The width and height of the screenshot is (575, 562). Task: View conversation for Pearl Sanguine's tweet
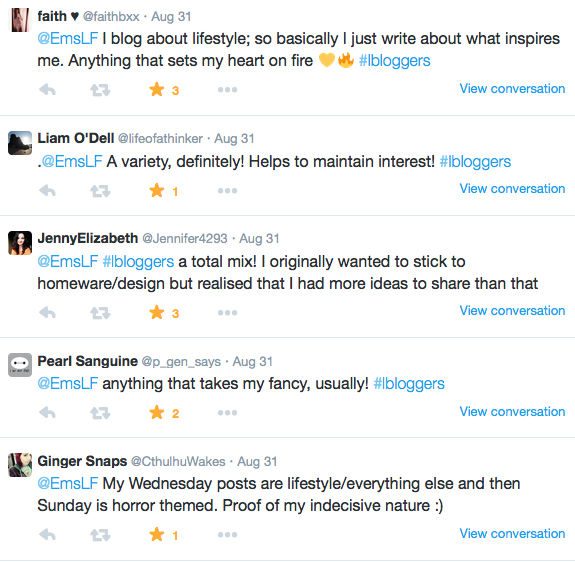pos(512,411)
